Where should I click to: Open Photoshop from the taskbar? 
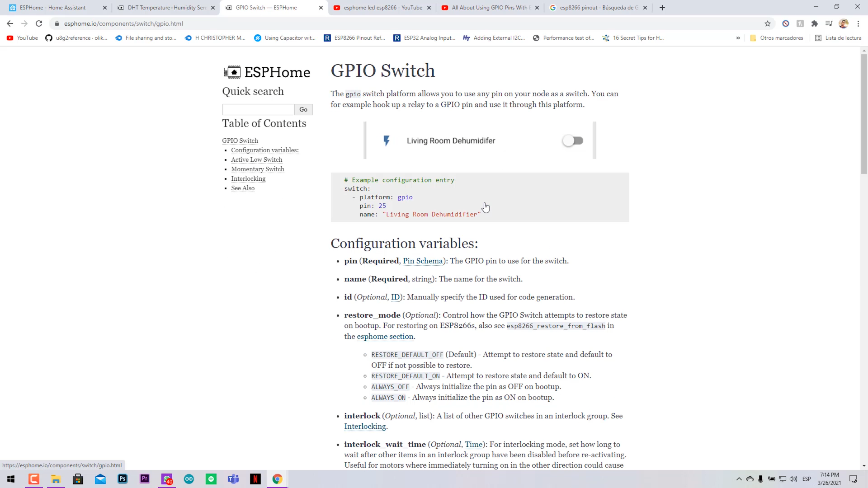click(x=123, y=479)
